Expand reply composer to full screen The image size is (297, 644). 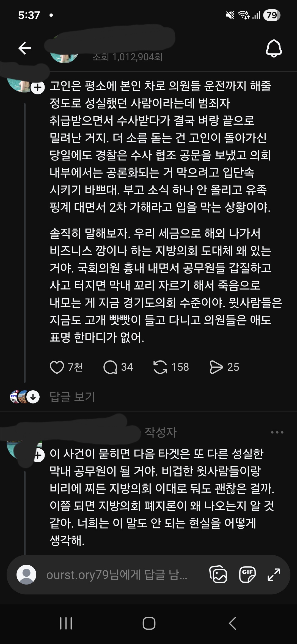(x=274, y=575)
